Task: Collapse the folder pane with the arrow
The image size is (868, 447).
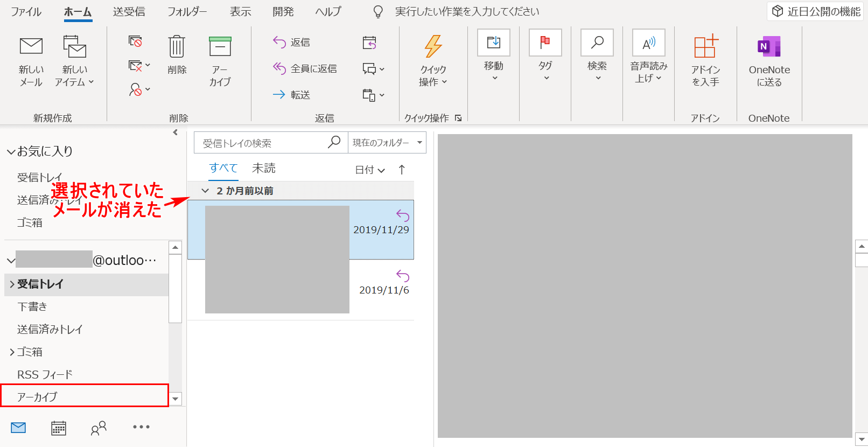Action: pyautogui.click(x=175, y=132)
